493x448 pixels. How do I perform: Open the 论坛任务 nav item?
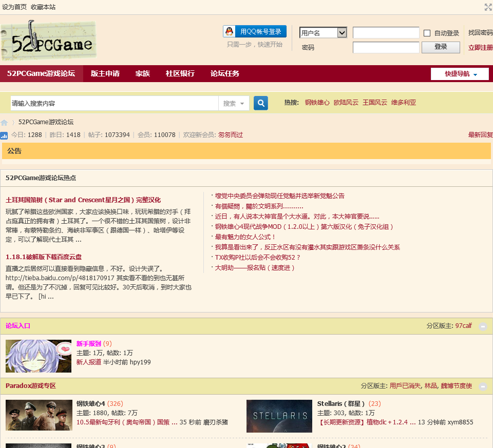[x=225, y=73]
